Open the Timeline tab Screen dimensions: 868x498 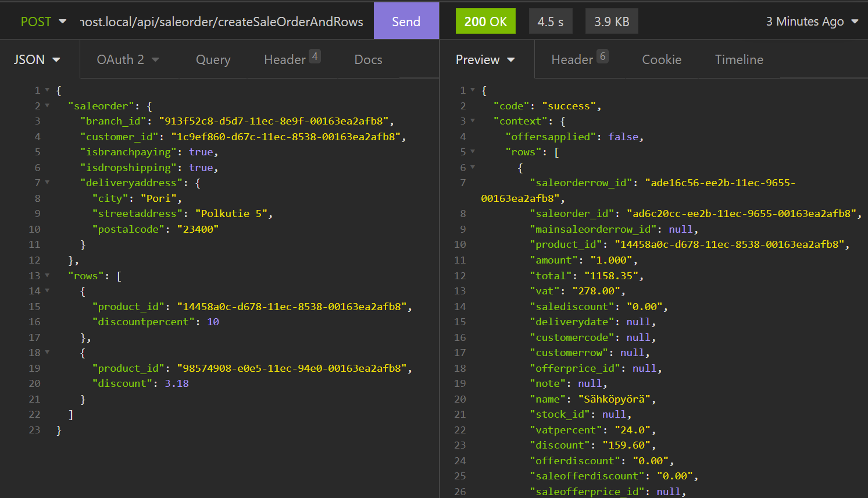(x=739, y=59)
